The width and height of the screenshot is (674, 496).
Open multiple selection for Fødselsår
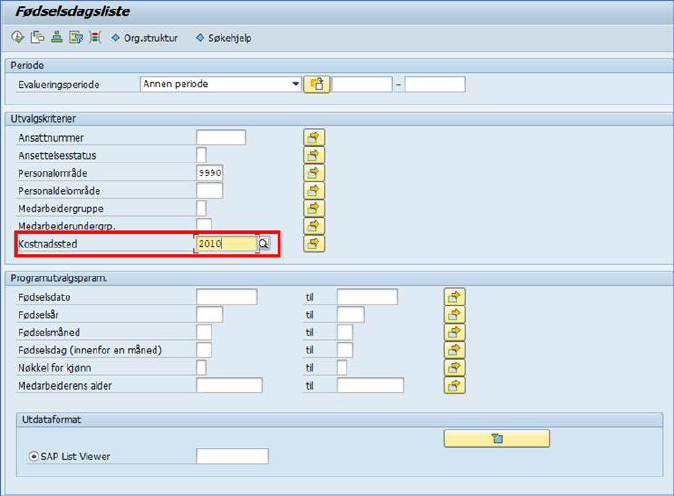454,315
